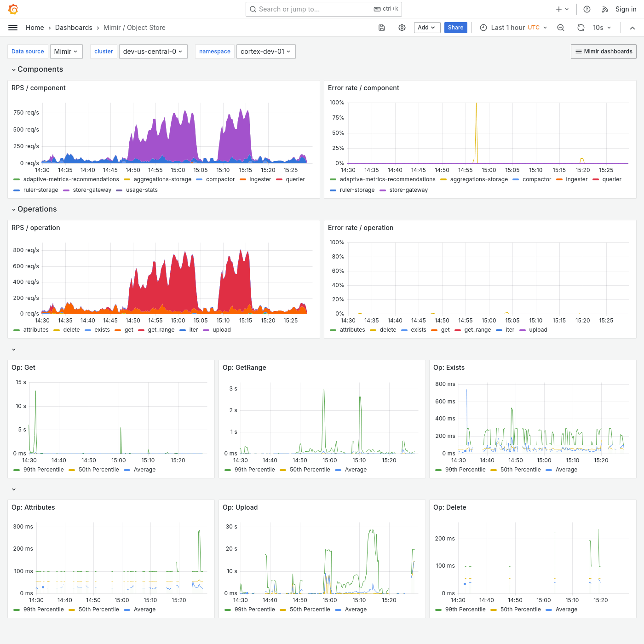Toggle the querier series in RPS legend
644x644 pixels.
click(295, 179)
